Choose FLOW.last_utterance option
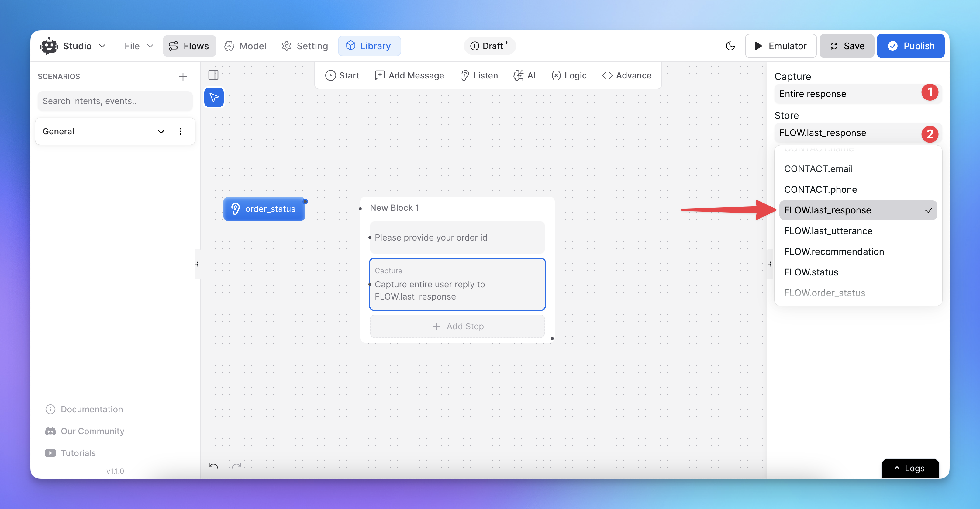980x509 pixels. (x=858, y=231)
